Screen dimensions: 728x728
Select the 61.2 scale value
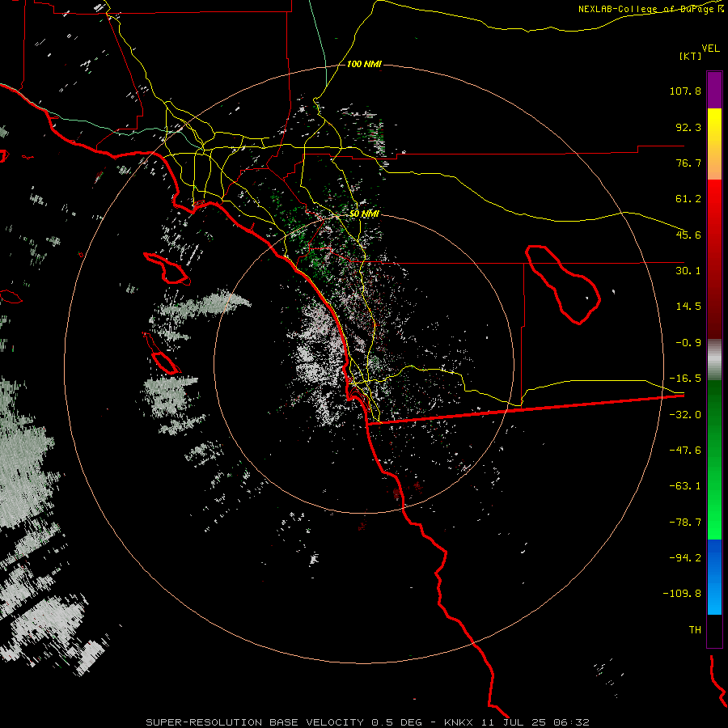pyautogui.click(x=688, y=199)
